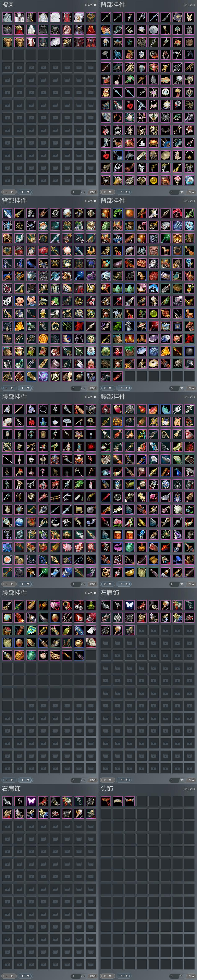Pick the orange pentagram circle icon in 背部挂件 page 2
Image resolution: width=197 pixels, height=980 pixels.
coord(43,339)
